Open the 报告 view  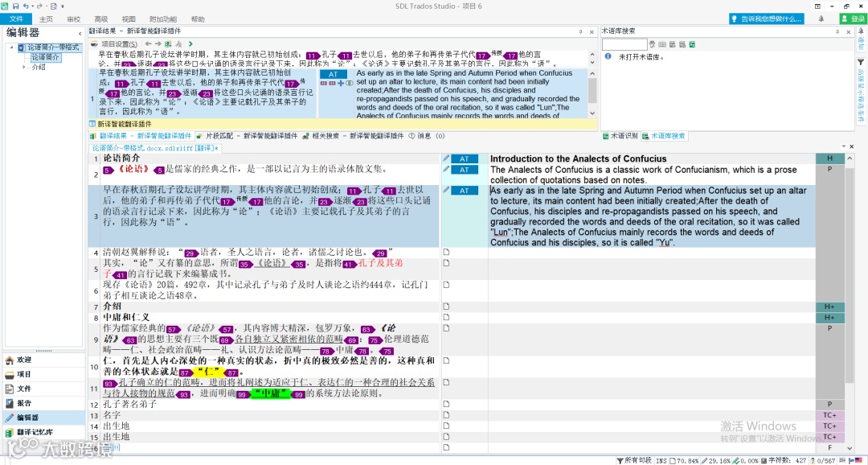[43, 403]
